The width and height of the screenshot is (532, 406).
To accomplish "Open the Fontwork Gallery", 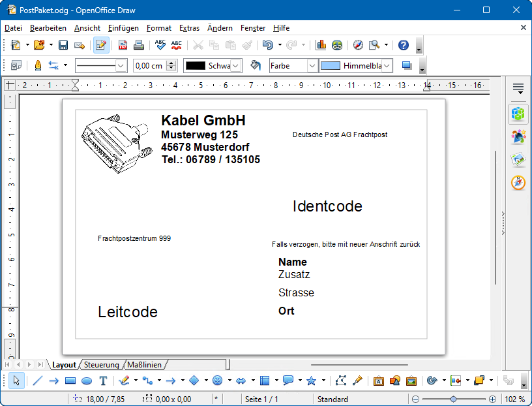I will pyautogui.click(x=379, y=381).
